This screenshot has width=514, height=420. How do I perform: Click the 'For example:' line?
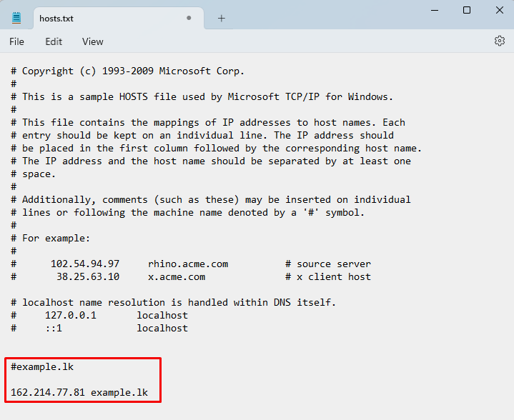[x=51, y=238]
